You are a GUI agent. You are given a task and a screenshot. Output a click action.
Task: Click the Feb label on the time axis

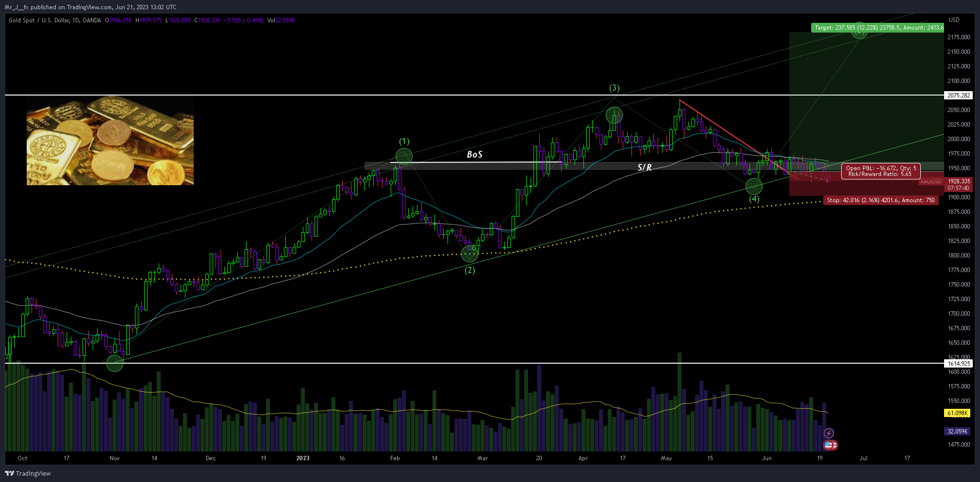click(395, 458)
